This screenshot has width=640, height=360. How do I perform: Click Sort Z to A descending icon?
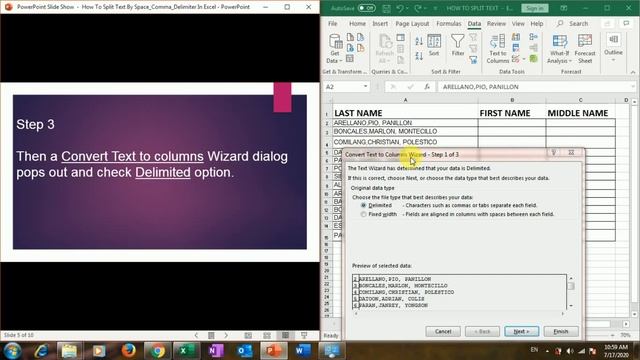click(419, 56)
